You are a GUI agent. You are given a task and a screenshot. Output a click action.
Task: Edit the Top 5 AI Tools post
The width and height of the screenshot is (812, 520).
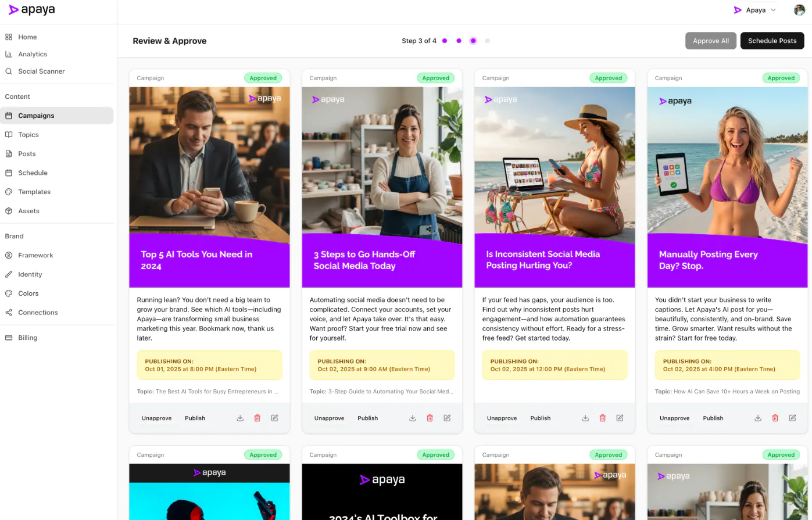[x=275, y=418]
